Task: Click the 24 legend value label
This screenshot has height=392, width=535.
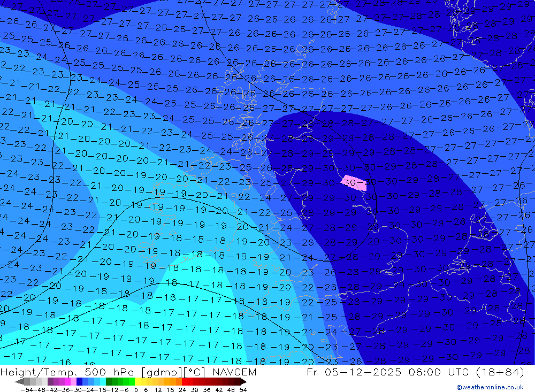Action: [x=182, y=390]
